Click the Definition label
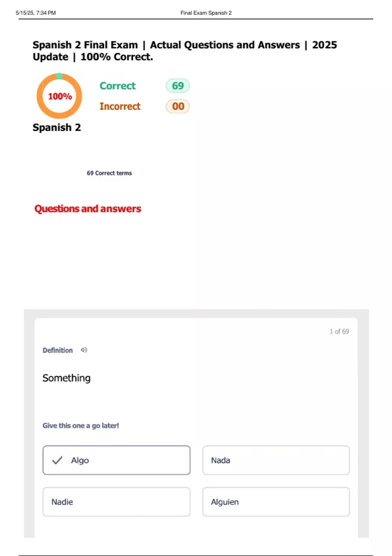 click(57, 350)
